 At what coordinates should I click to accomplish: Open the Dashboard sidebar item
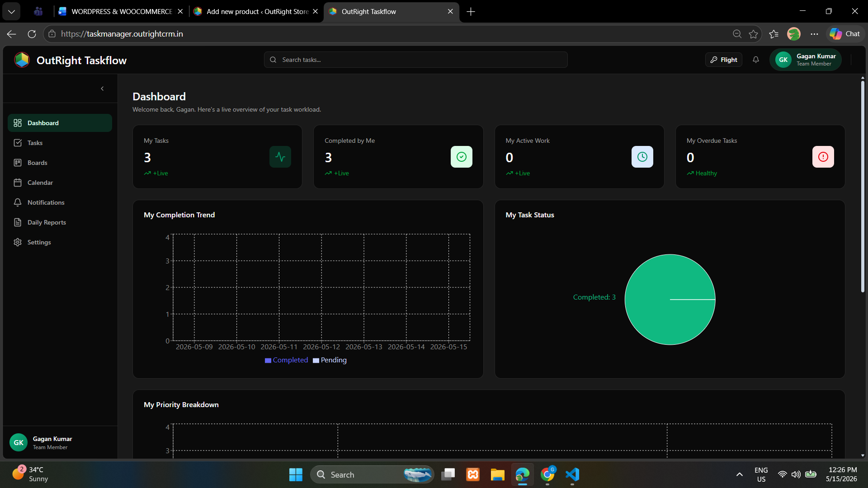(x=60, y=123)
